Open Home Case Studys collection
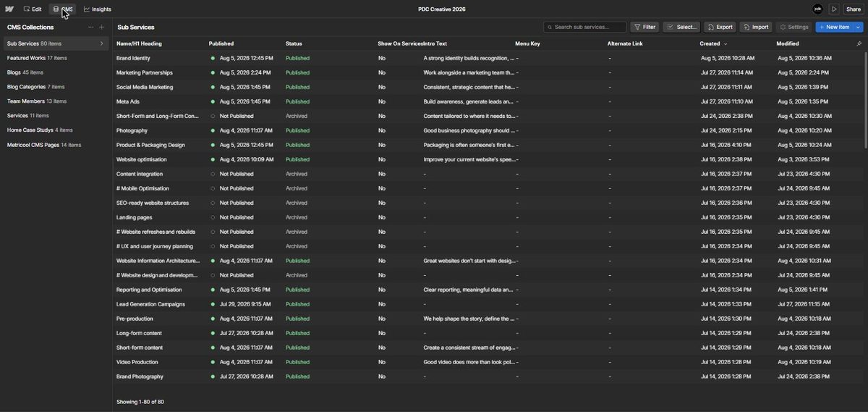 (x=40, y=130)
